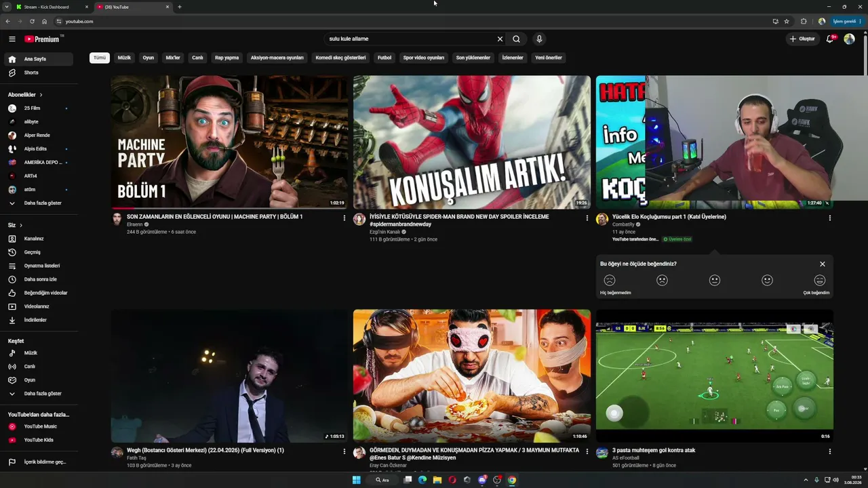Open the YouTube account avatar menu

pos(849,39)
